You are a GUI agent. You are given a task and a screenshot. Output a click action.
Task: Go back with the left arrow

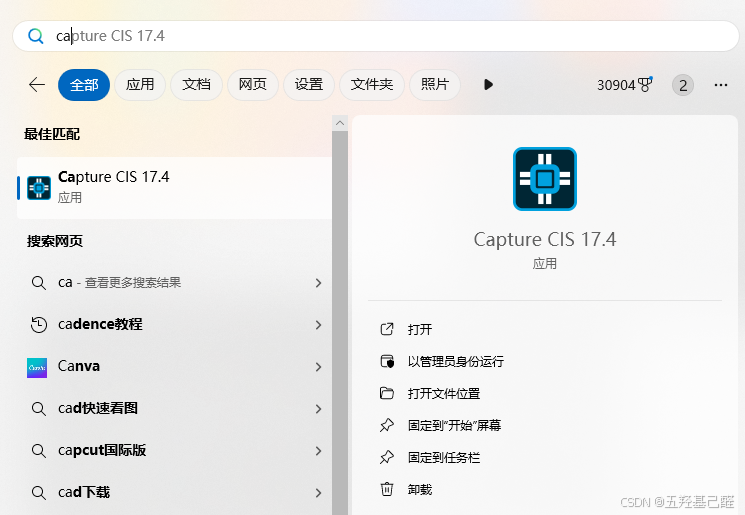coord(37,85)
